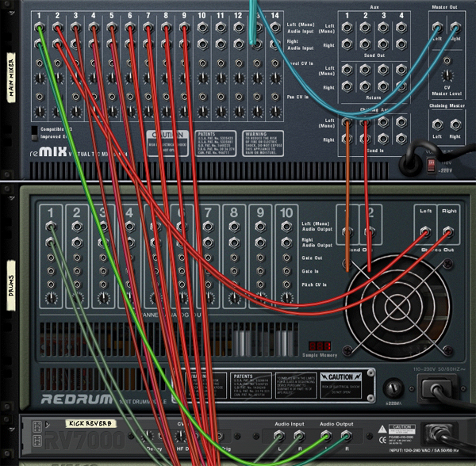Adjust mixer channel 14 Pan CV trim knob
Image resolution: width=476 pixels, height=466 pixels.
click(x=275, y=112)
